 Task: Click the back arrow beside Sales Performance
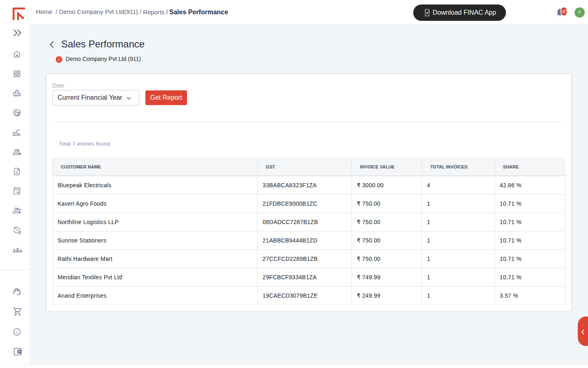[52, 45]
